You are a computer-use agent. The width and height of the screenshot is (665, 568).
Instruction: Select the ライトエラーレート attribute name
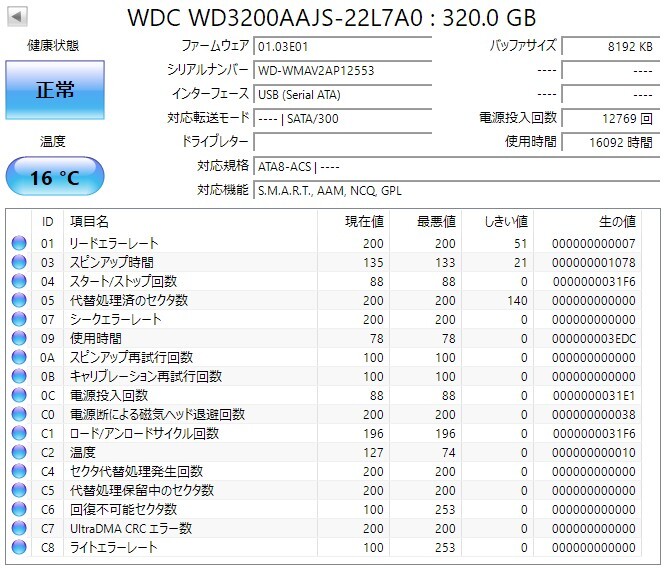(x=114, y=547)
